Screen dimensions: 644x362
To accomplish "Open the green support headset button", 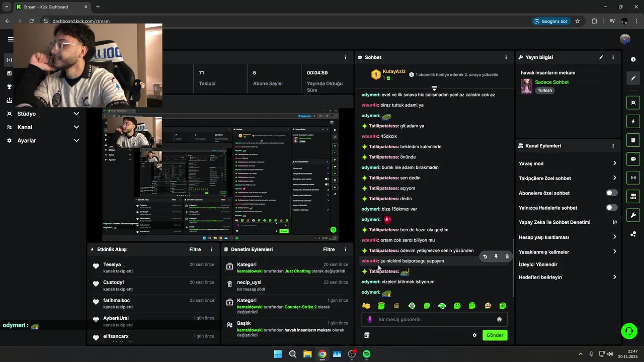I will (629, 331).
